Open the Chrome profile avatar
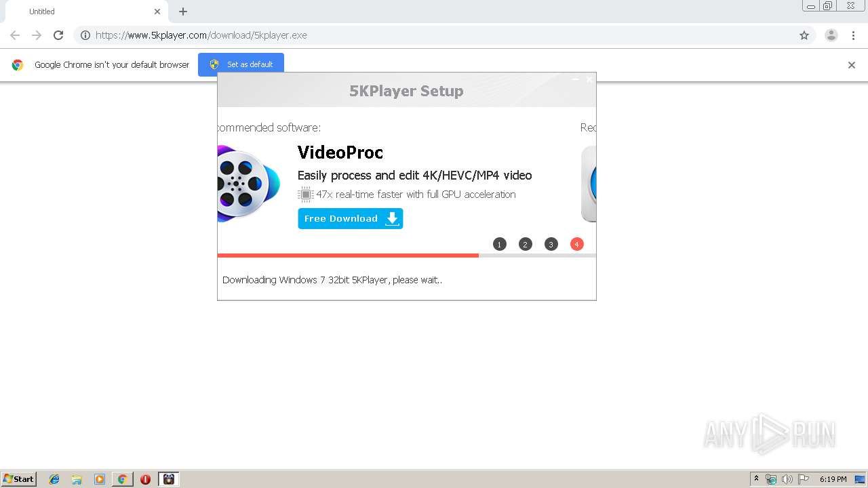The width and height of the screenshot is (868, 488). tap(831, 35)
